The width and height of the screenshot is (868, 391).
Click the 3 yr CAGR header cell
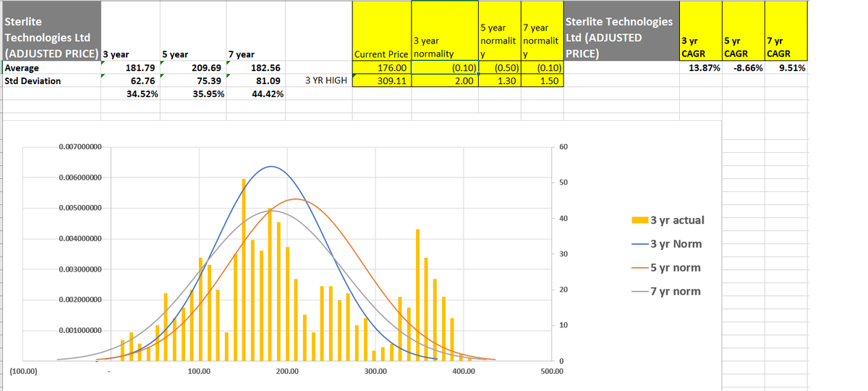(700, 32)
